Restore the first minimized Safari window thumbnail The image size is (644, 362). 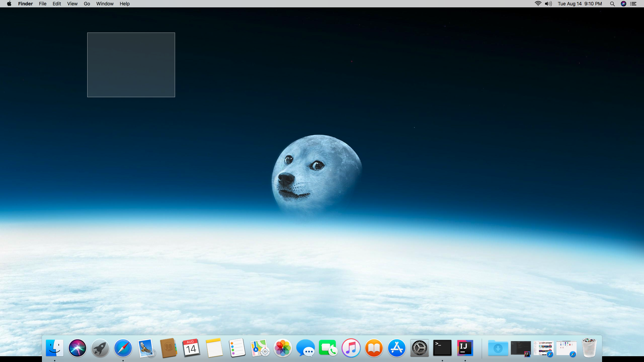543,349
